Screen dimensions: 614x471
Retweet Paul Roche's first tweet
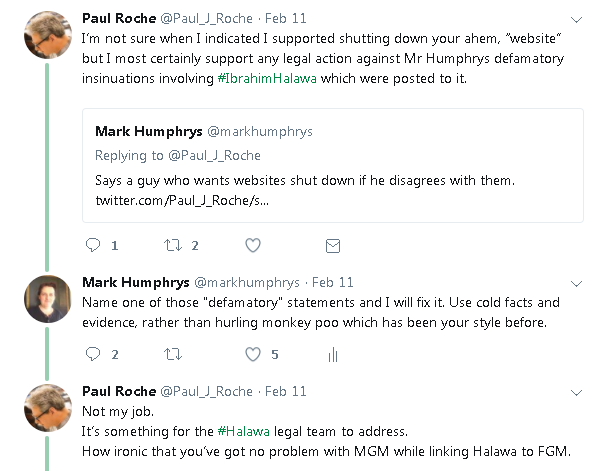173,245
